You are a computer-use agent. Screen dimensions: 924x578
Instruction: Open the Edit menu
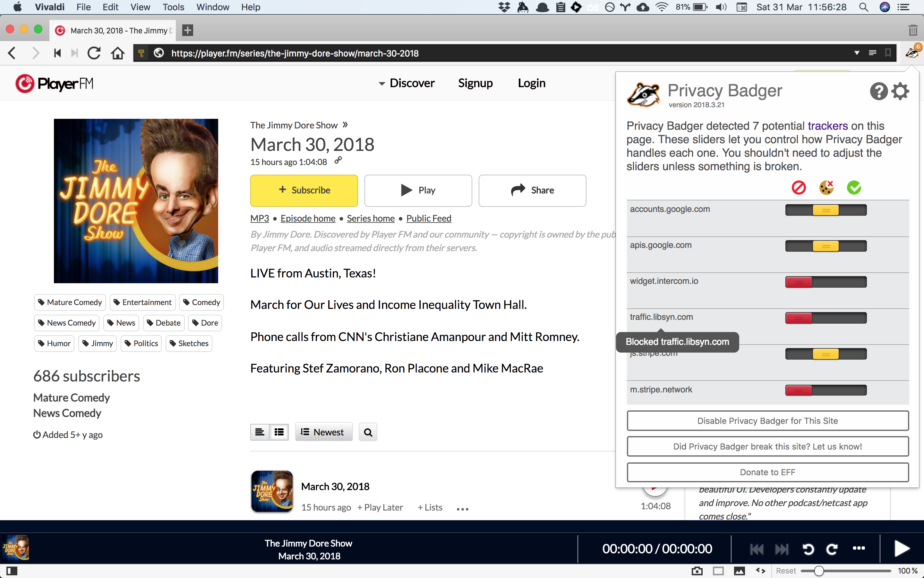[110, 7]
